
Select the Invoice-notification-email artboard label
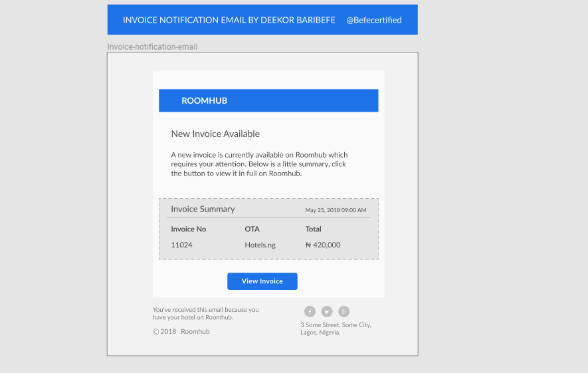[152, 47]
